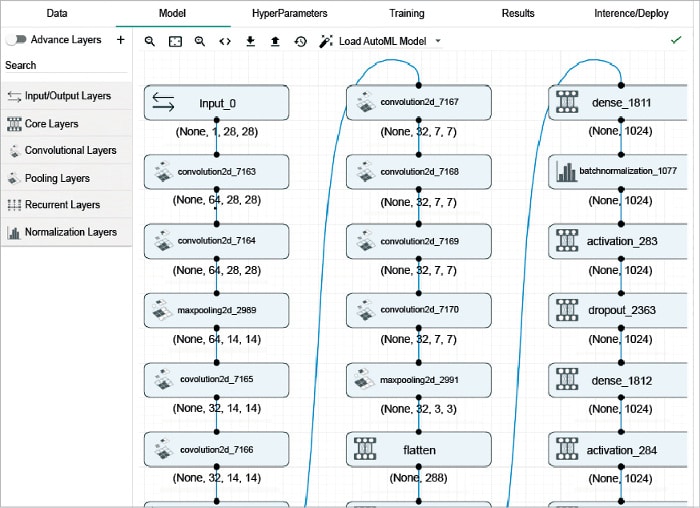The height and width of the screenshot is (508, 700).
Task: Click the Search field in layers panel
Action: pyautogui.click(x=65, y=66)
